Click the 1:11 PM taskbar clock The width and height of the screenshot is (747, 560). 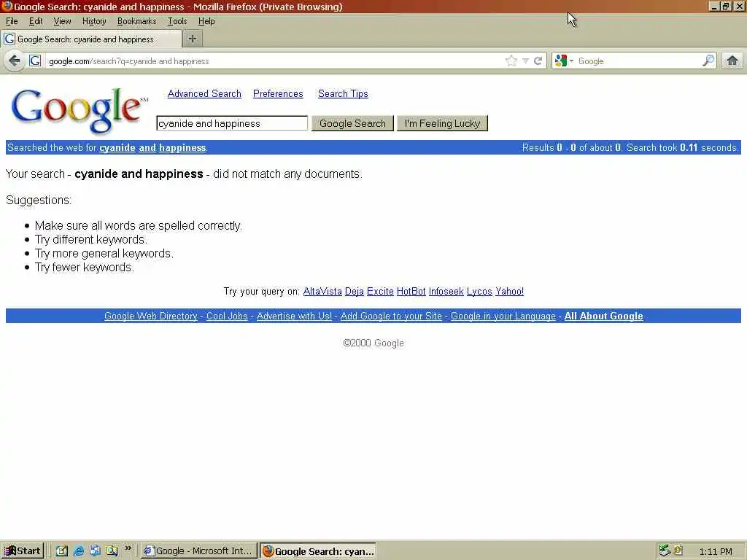click(x=716, y=551)
